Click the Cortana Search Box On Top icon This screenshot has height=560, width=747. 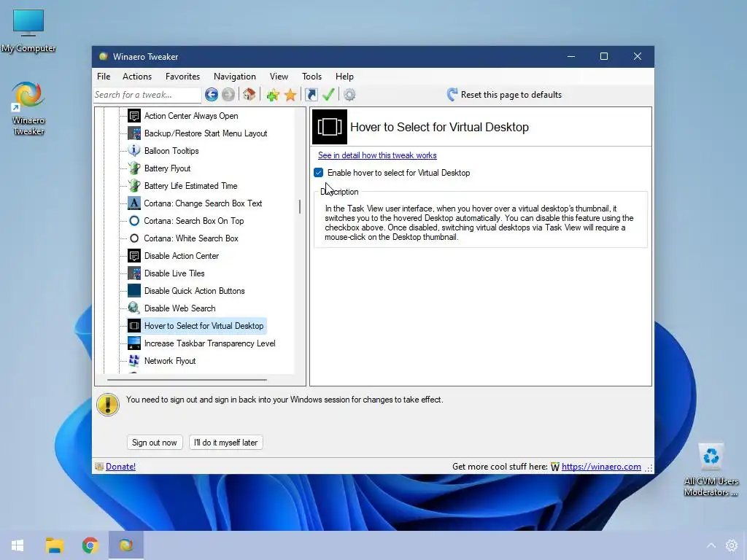click(x=134, y=221)
